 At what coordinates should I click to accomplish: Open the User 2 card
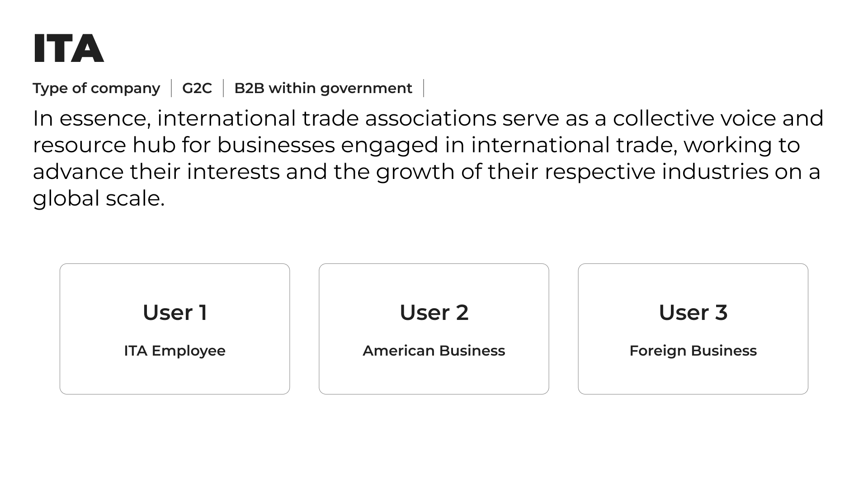[434, 329]
